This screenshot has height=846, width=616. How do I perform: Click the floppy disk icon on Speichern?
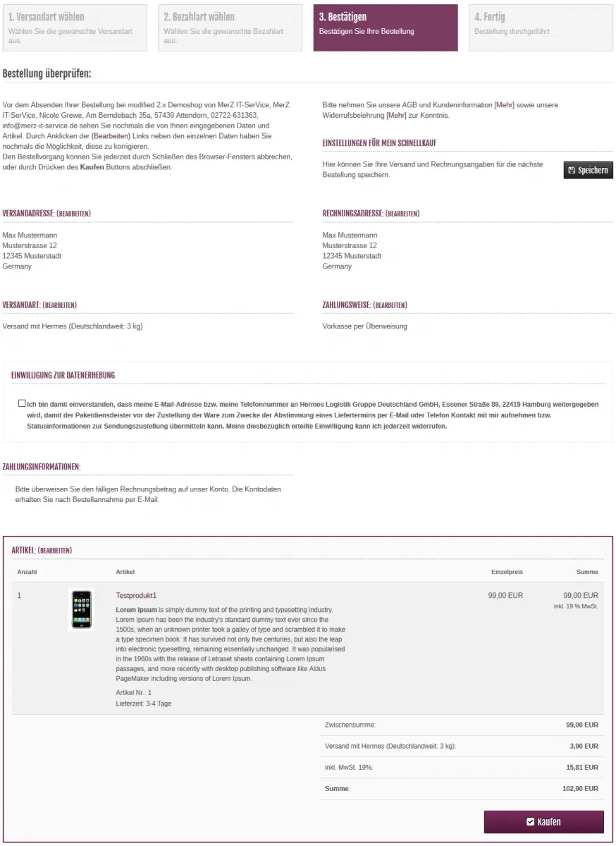(x=572, y=171)
